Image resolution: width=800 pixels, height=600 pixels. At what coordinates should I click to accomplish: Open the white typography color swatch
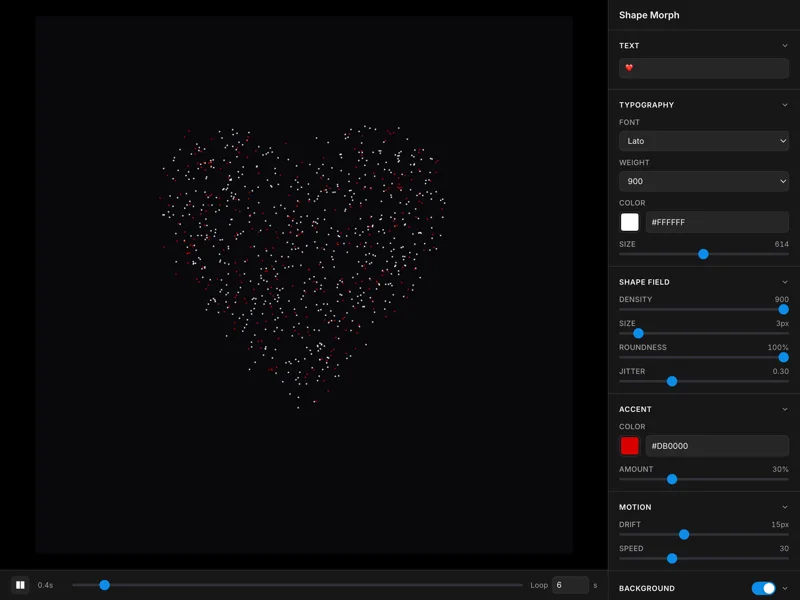click(x=630, y=222)
